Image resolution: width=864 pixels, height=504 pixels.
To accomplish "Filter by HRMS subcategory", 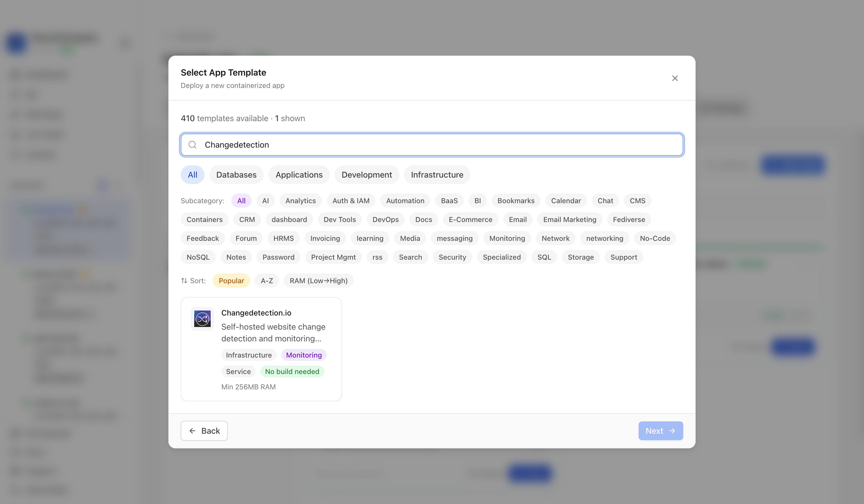I will (283, 238).
